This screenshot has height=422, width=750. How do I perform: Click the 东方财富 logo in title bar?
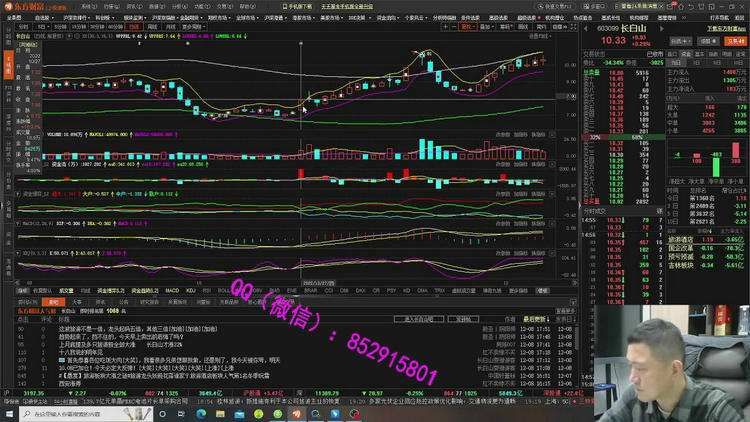[22, 6]
